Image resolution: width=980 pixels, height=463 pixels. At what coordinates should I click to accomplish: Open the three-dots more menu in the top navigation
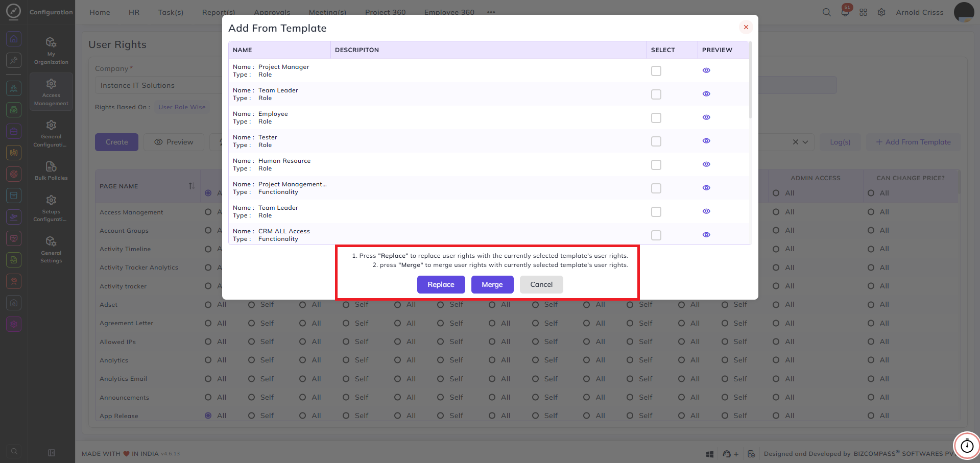491,12
